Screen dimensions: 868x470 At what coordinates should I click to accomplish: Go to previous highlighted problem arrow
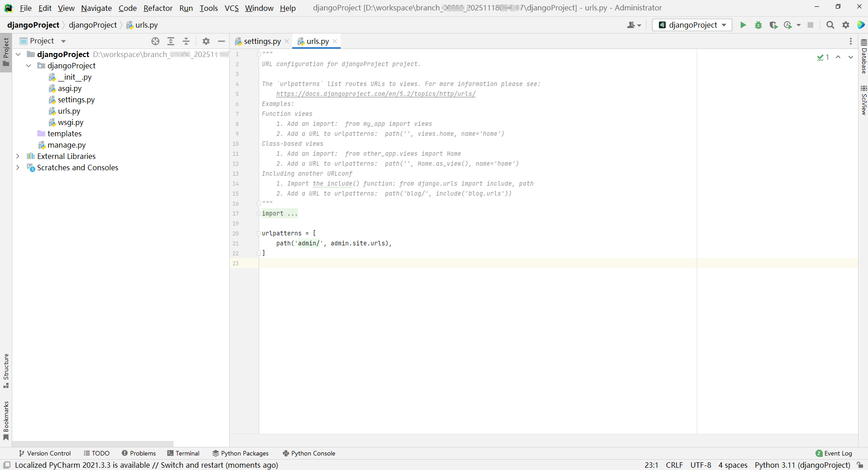838,57
